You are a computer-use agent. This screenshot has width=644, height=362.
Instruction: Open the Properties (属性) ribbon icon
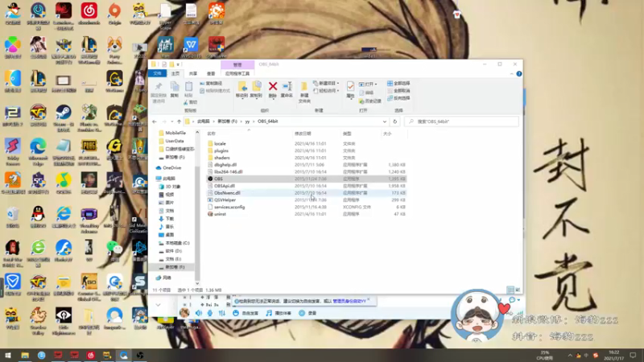tap(350, 89)
